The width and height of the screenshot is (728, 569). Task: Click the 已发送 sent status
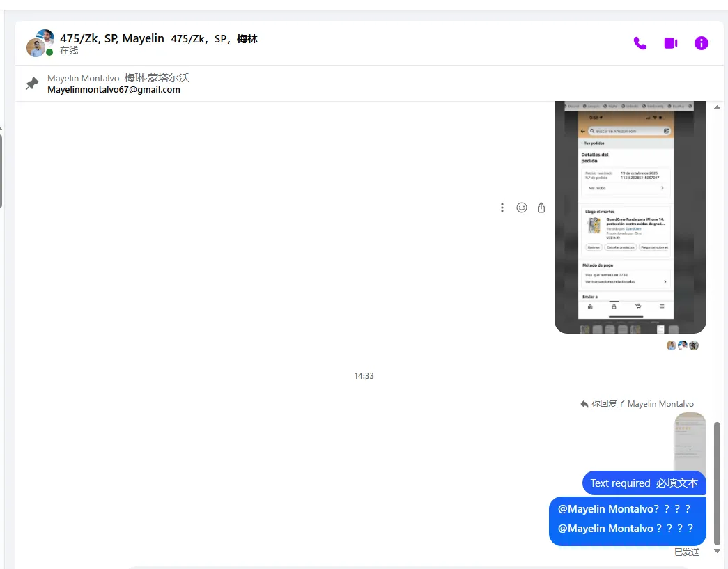pos(687,552)
